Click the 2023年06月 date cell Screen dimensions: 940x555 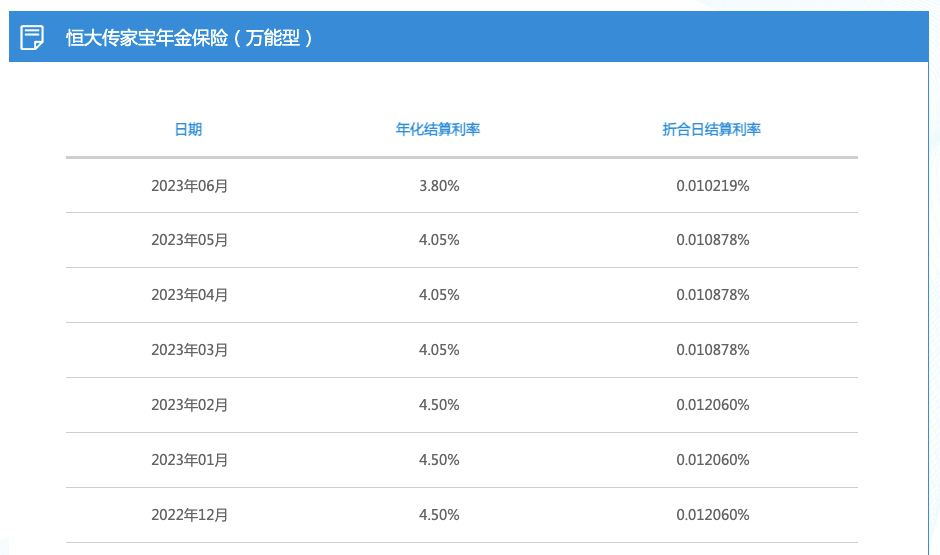click(189, 186)
